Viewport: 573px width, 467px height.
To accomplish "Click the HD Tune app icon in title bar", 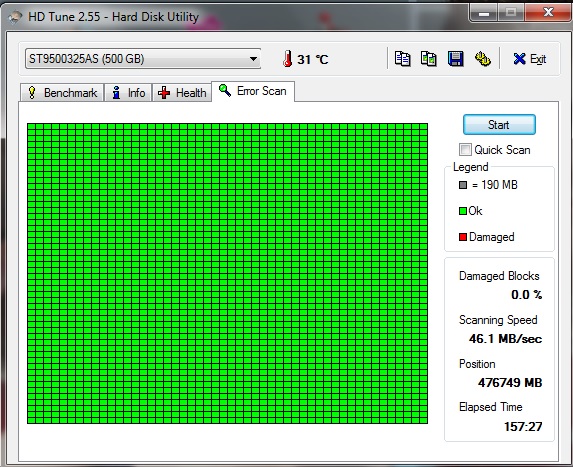I will 15,17.
